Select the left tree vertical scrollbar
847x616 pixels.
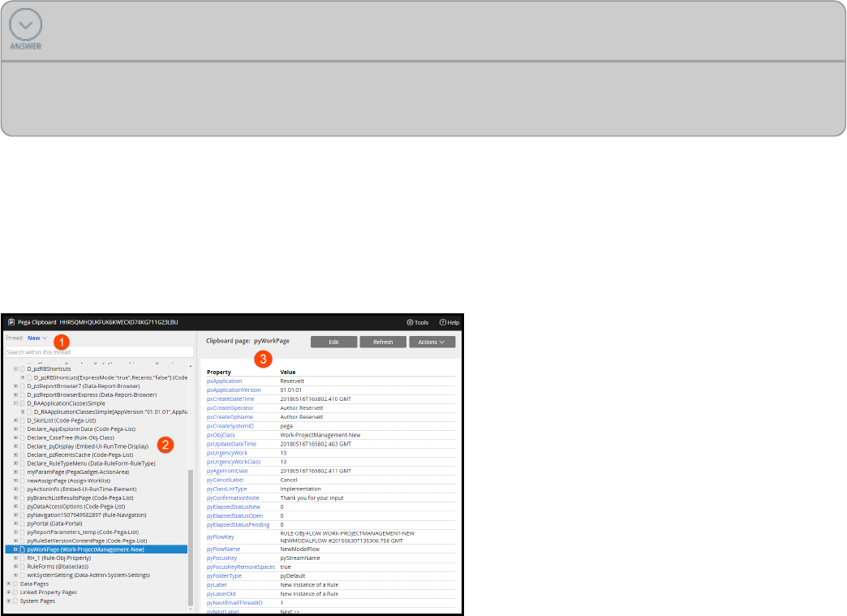[x=190, y=537]
